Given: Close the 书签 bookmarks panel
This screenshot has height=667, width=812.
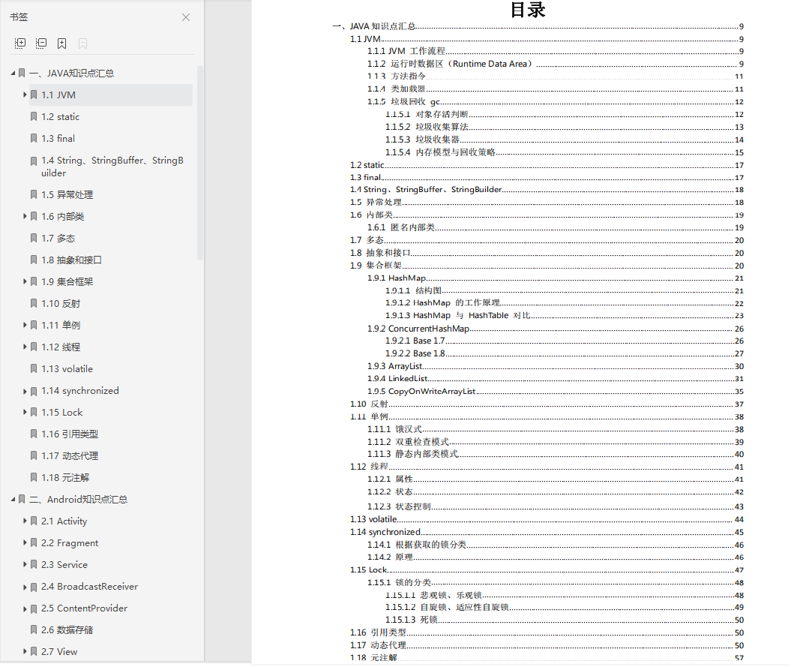Looking at the screenshot, I should pyautogui.click(x=186, y=17).
